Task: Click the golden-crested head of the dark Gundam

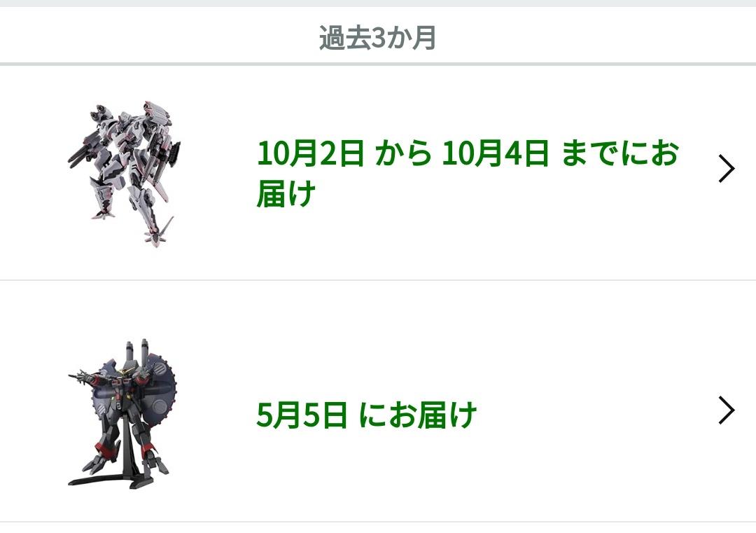Action: pyautogui.click(x=125, y=376)
